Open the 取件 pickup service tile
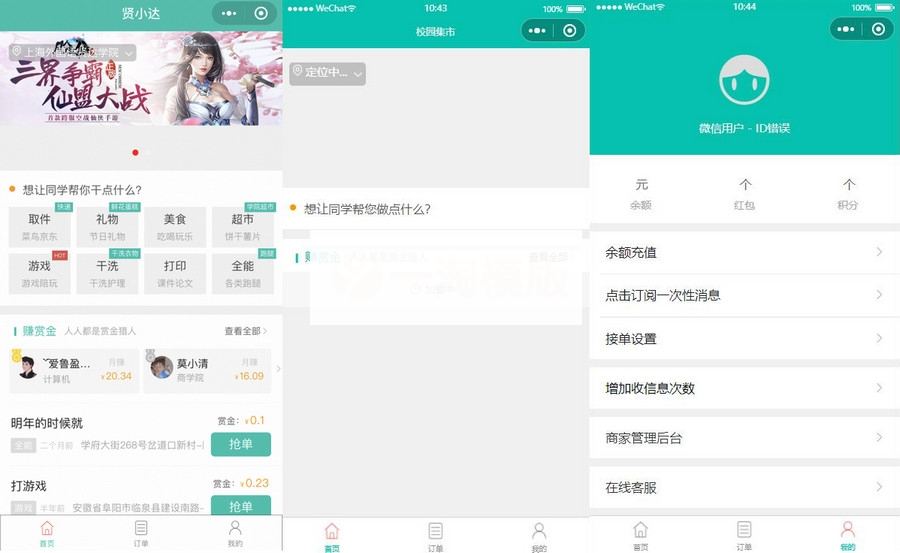The width and height of the screenshot is (900, 553). 40,227
